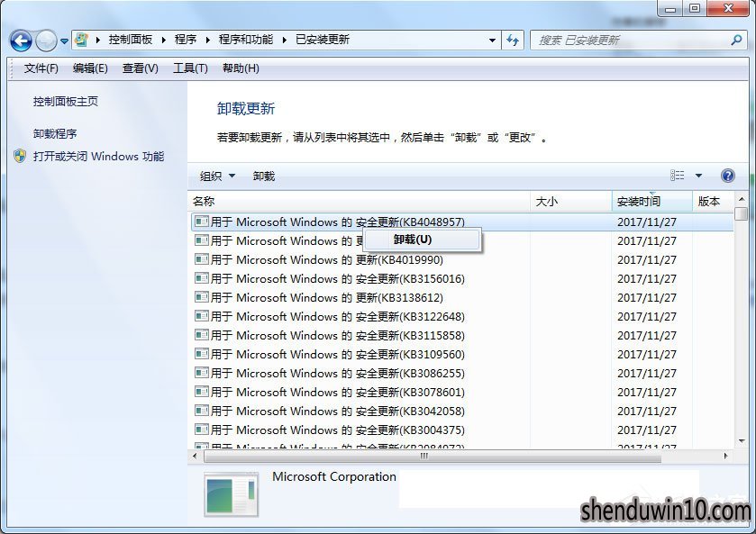
Task: Open the 组织 dropdown menu
Action: 217,176
